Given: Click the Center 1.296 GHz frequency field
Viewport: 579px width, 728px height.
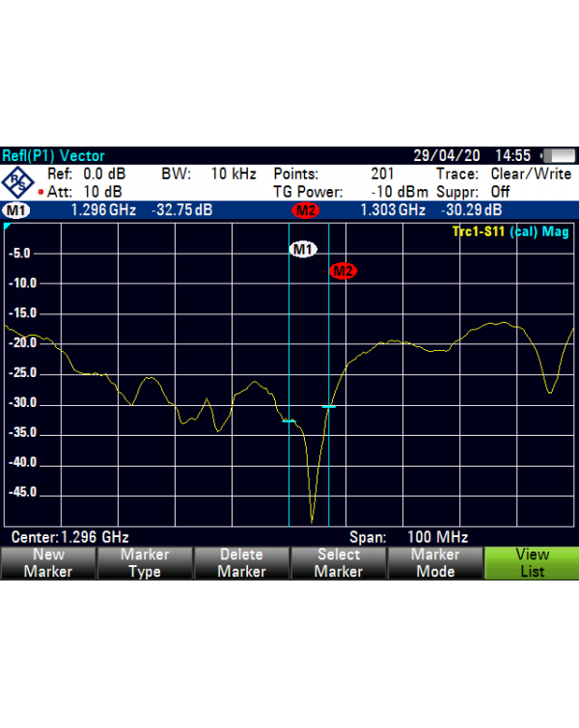Looking at the screenshot, I should (70, 537).
